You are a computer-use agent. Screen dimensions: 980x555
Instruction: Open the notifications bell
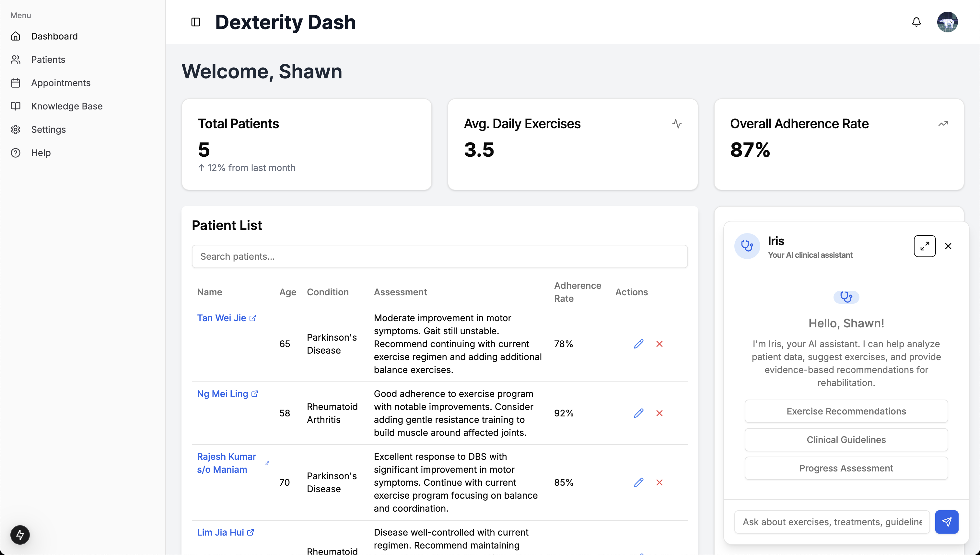point(916,22)
